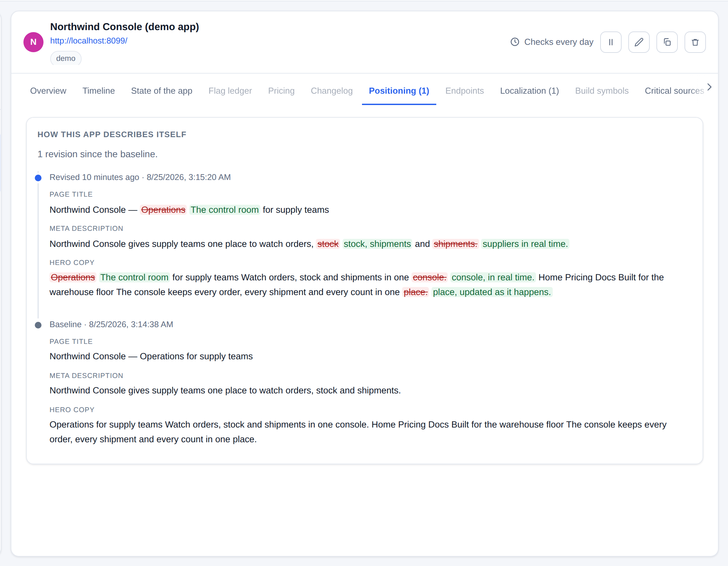Image resolution: width=728 pixels, height=566 pixels.
Task: Click the magenta N avatar
Action: pos(33,42)
